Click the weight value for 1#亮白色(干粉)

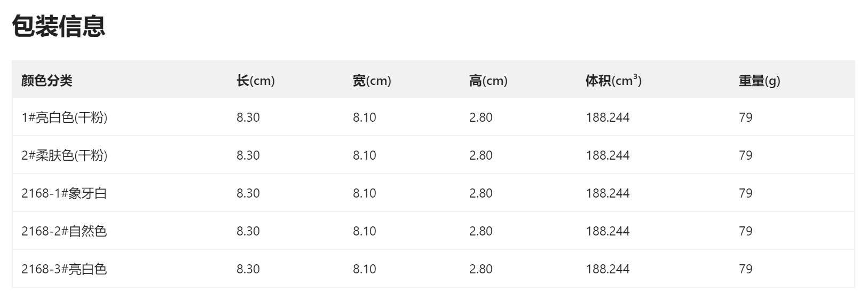[746, 117]
